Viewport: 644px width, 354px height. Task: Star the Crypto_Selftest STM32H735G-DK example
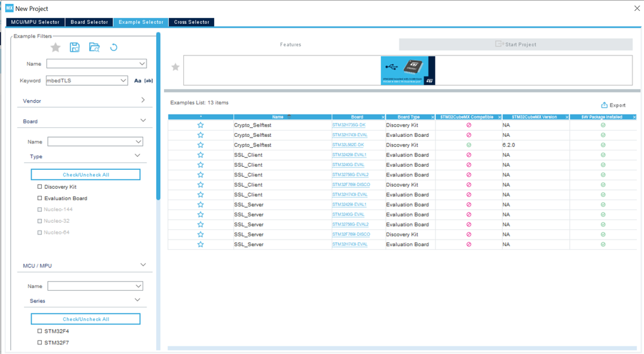tap(201, 125)
